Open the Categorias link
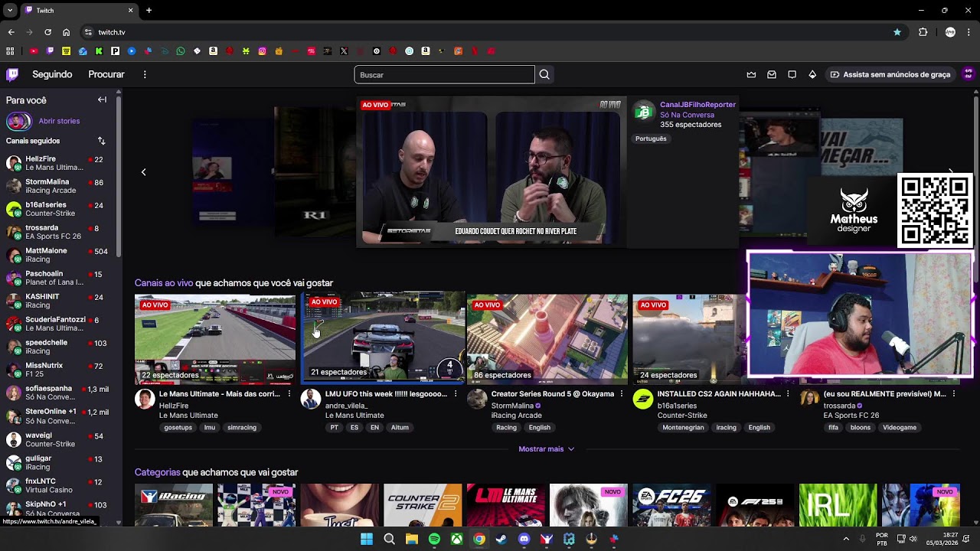 (157, 472)
